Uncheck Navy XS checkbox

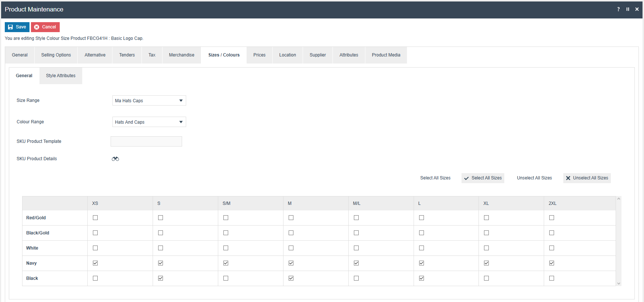[x=95, y=263]
